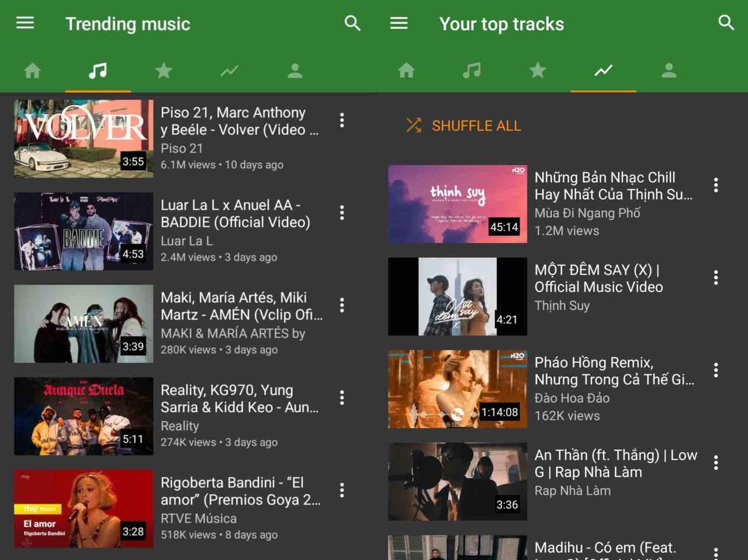
Task: Open An Thần Rap Nhà Làm track title
Action: [615, 463]
